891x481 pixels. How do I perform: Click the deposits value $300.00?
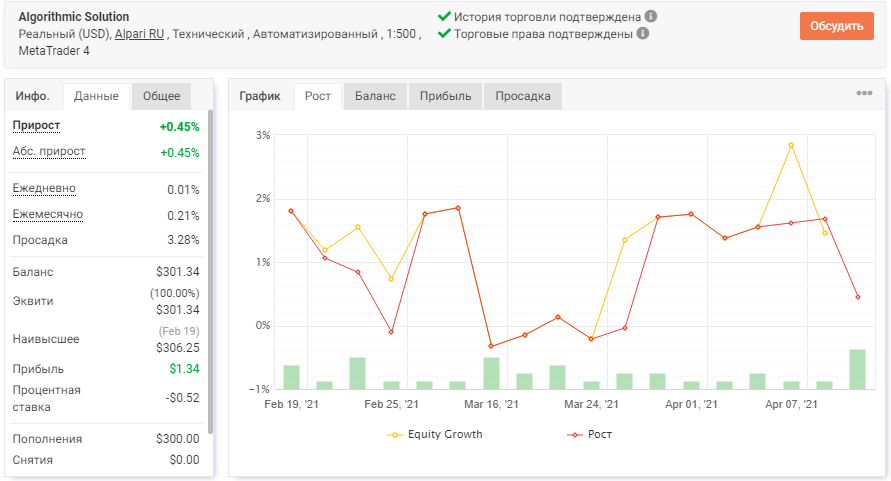(178, 439)
